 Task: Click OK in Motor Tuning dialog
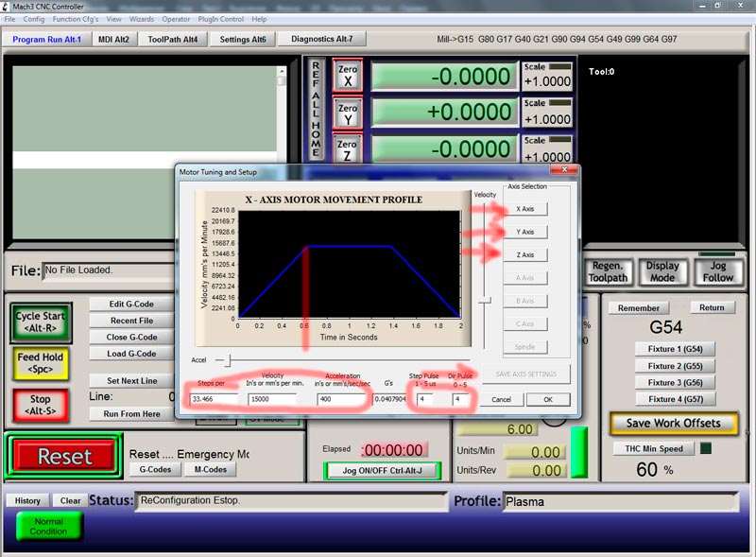pos(548,400)
